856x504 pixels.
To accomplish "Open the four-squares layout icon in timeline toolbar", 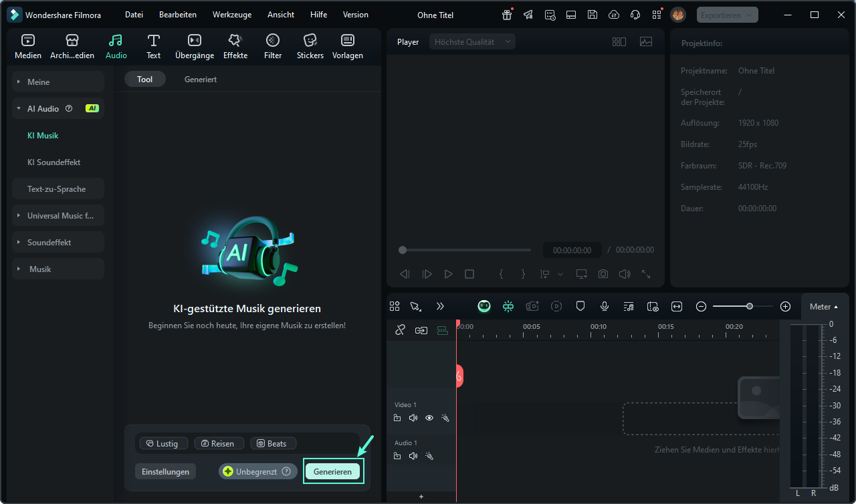I will pos(395,306).
